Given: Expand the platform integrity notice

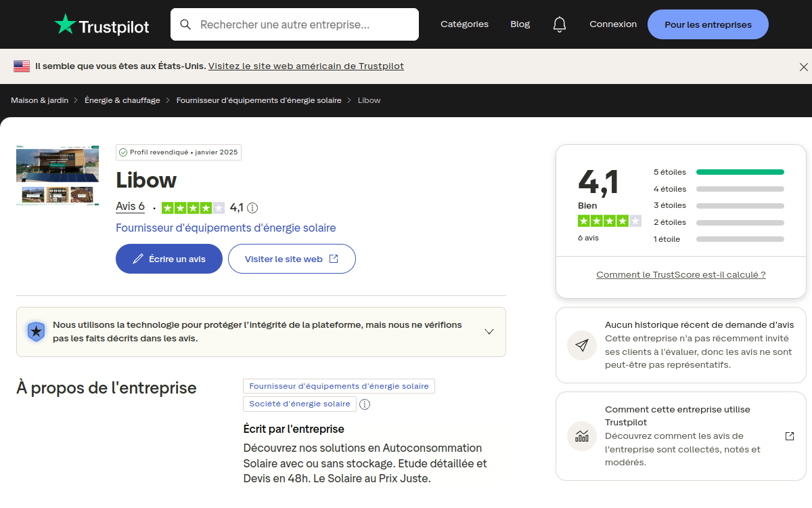Looking at the screenshot, I should 489,332.
